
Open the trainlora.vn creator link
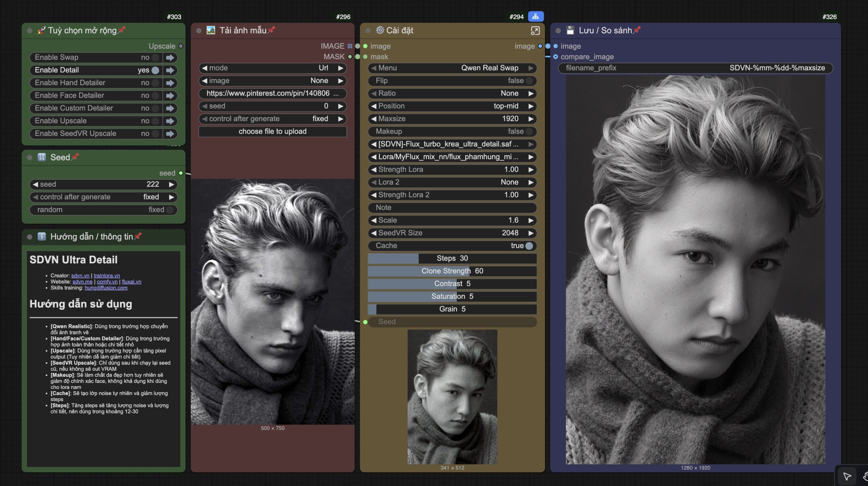[x=106, y=275]
